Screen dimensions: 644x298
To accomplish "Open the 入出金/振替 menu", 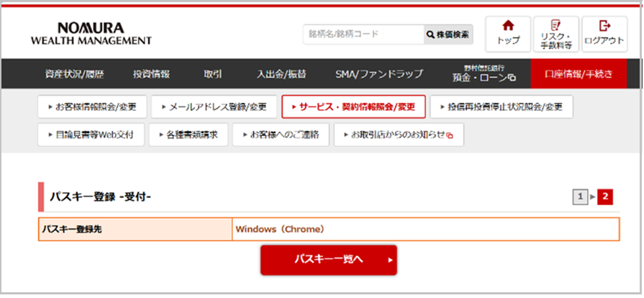I will [281, 74].
